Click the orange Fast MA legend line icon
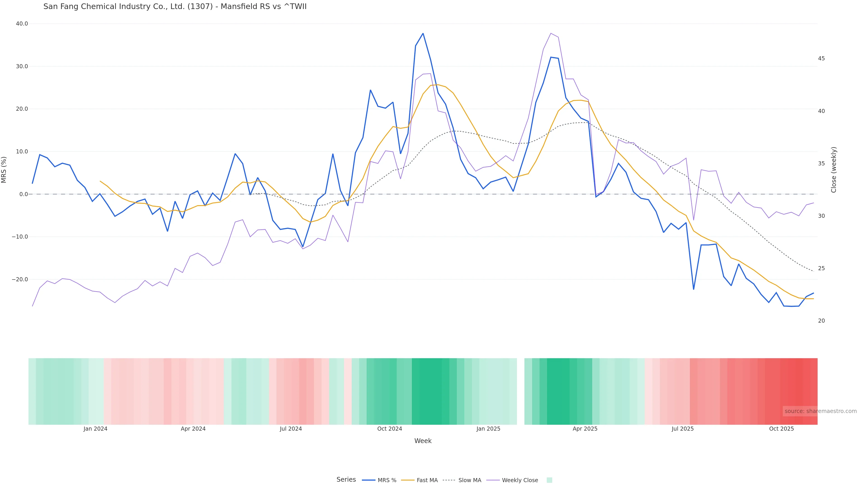 coord(408,480)
